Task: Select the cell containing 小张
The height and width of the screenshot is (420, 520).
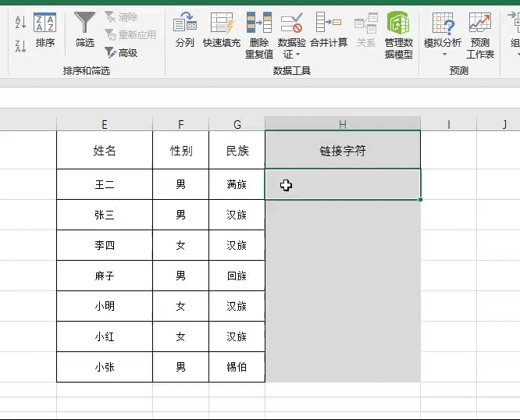Action: click(x=105, y=367)
